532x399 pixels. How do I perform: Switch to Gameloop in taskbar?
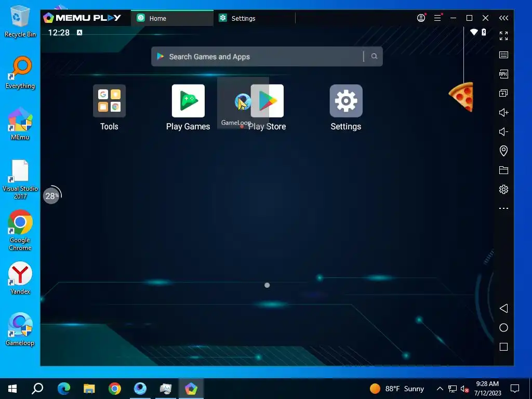pos(140,389)
